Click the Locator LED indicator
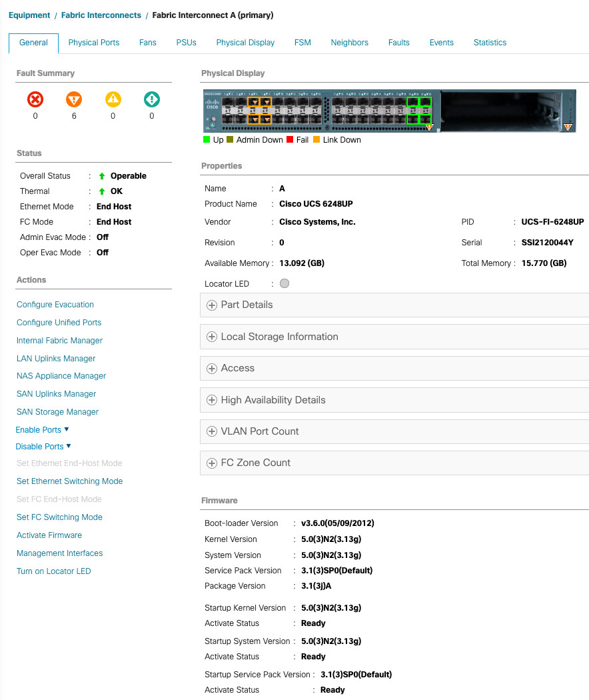 pos(285,283)
